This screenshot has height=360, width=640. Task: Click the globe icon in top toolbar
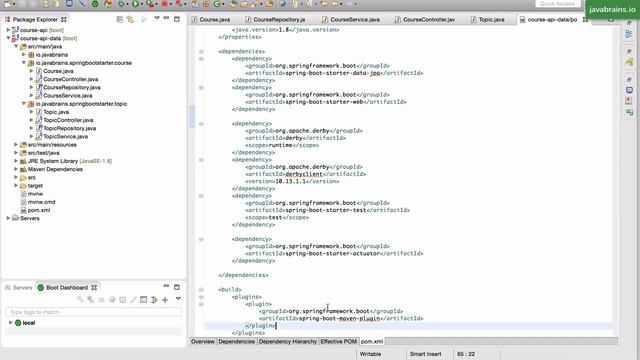pos(282,4)
